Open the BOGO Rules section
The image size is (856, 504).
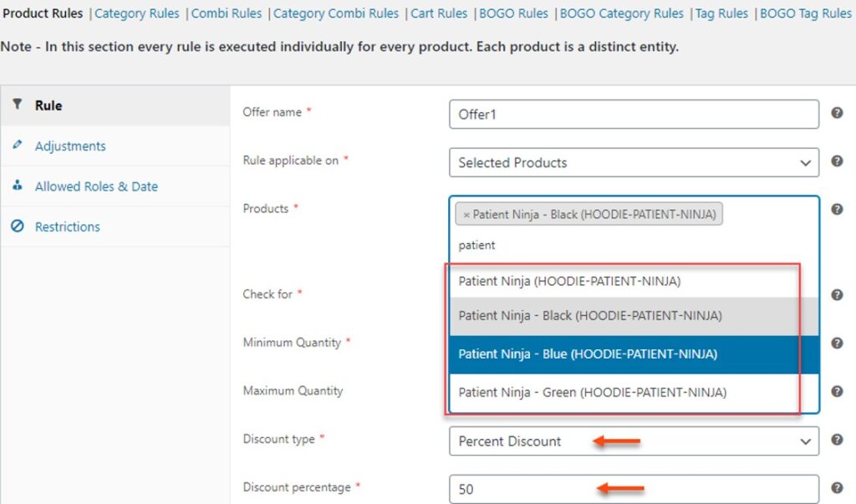click(513, 13)
